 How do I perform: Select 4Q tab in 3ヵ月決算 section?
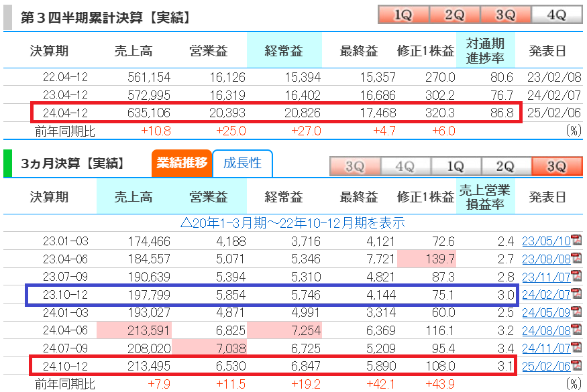point(405,166)
